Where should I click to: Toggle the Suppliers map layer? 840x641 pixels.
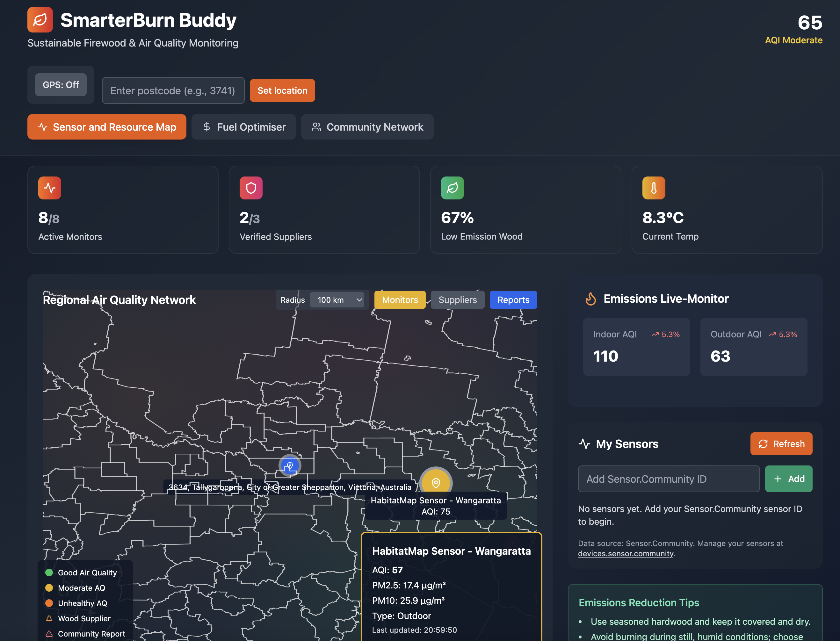click(457, 300)
